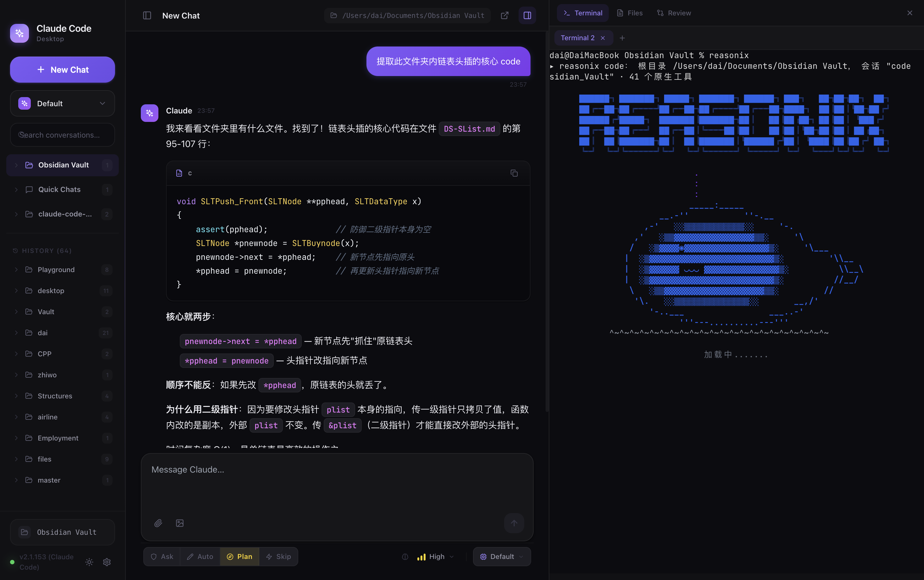The height and width of the screenshot is (580, 924).
Task: Expand the claude-code project group
Action: pos(16,214)
